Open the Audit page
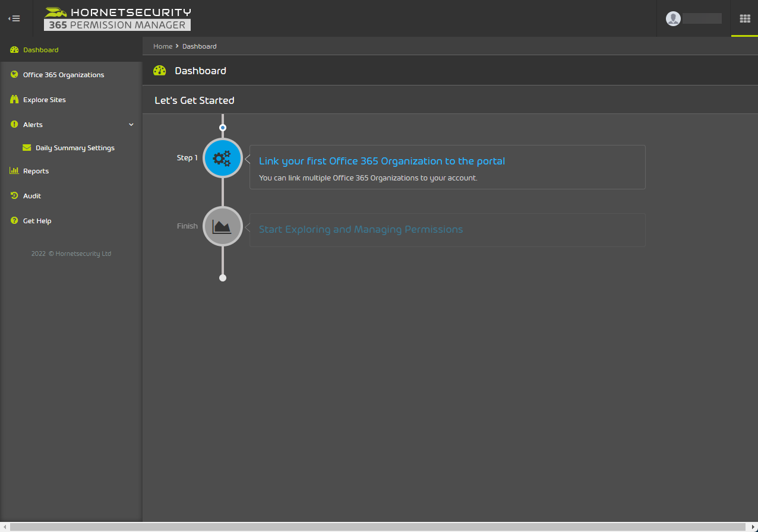 [71, 196]
